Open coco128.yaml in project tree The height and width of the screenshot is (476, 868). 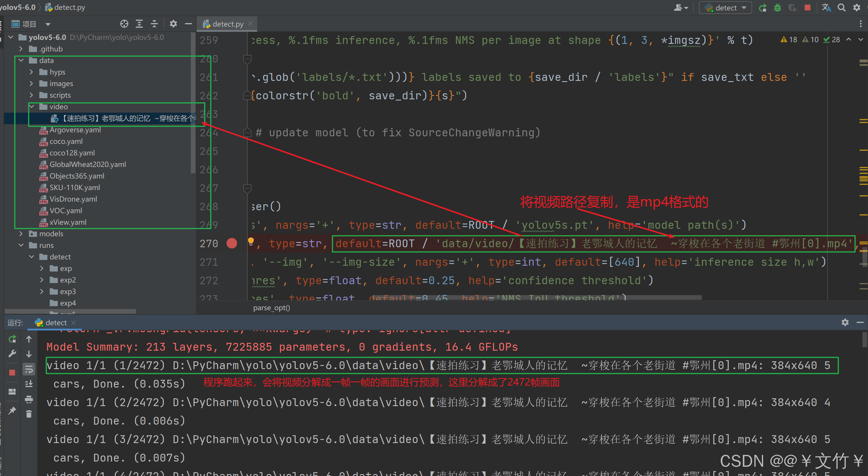click(x=72, y=153)
